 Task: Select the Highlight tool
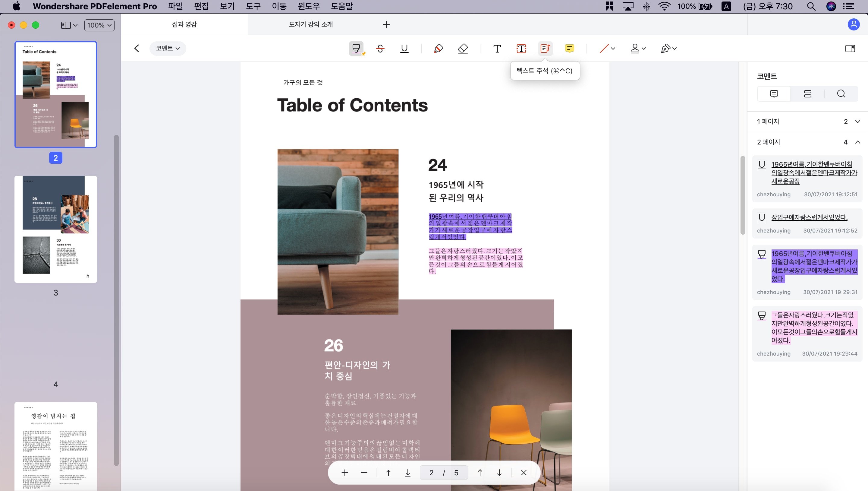[356, 49]
